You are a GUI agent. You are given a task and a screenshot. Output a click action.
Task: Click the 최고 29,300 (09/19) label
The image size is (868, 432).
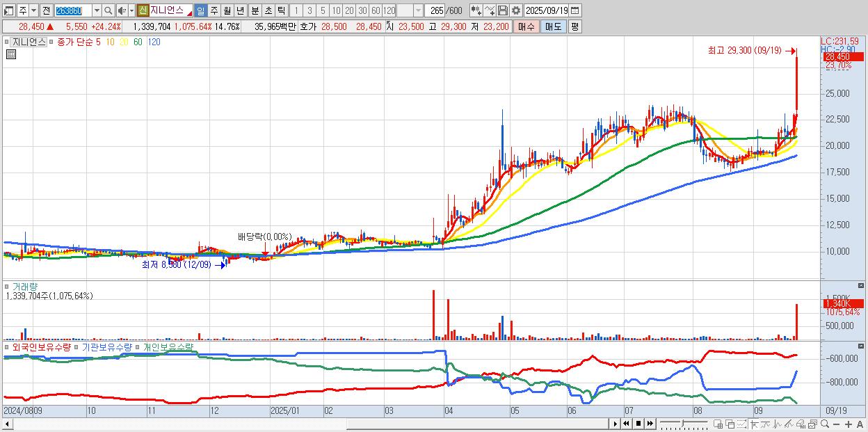pos(744,50)
